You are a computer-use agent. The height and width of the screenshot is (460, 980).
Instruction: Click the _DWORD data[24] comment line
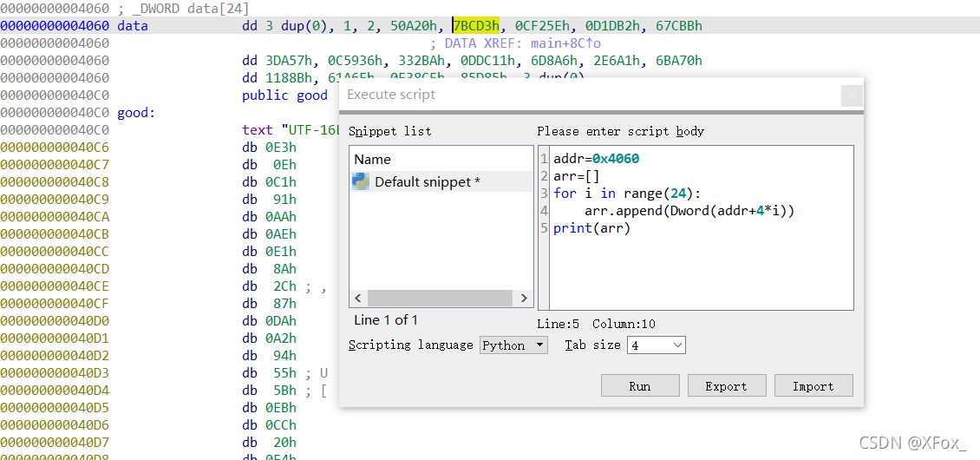coord(183,9)
